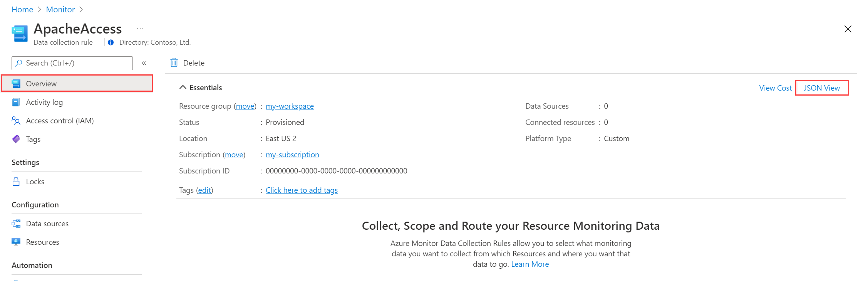Click edit link next to Tags
The width and height of the screenshot is (868, 281).
pyautogui.click(x=204, y=190)
